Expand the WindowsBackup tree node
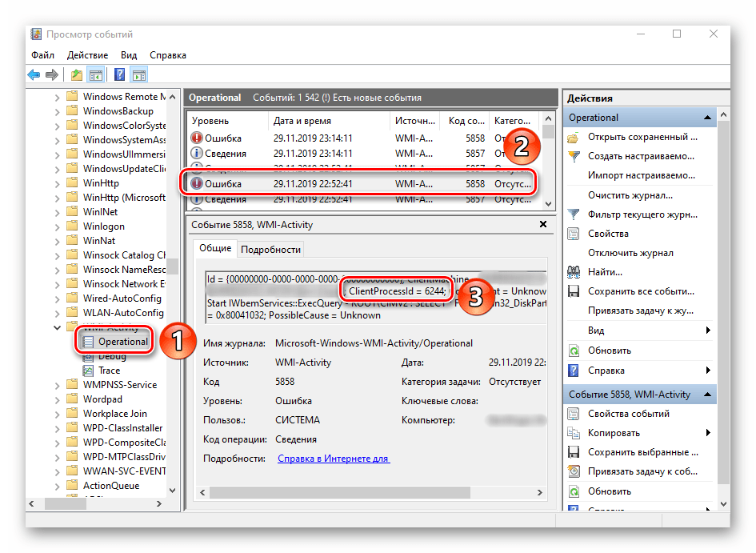This screenshot has height=553, width=756. 57,112
